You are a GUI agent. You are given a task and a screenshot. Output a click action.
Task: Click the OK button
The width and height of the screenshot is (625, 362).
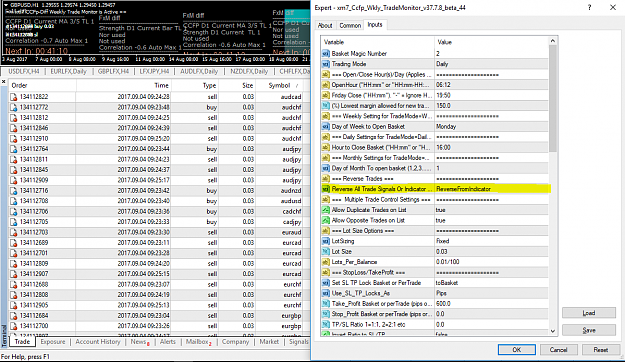(517, 350)
